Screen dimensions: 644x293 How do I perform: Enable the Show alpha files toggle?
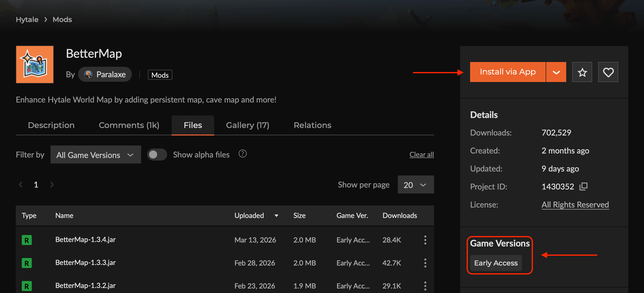pyautogui.click(x=157, y=154)
